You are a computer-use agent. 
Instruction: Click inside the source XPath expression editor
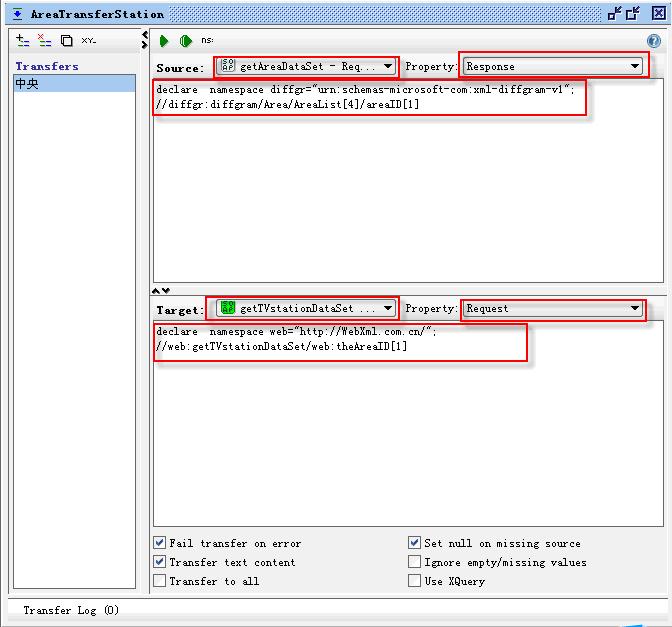(408, 181)
